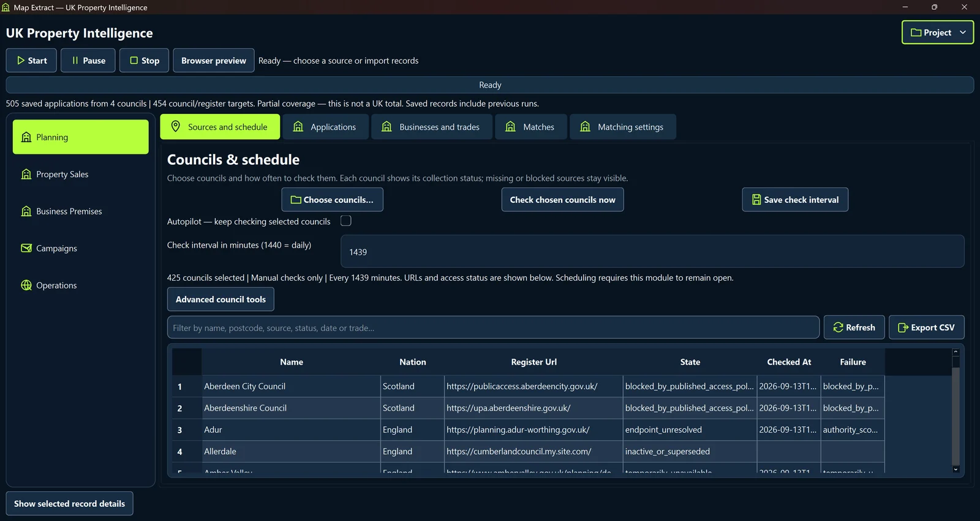Viewport: 980px width, 521px height.
Task: Enable the Autopilot checkbox
Action: tap(346, 221)
